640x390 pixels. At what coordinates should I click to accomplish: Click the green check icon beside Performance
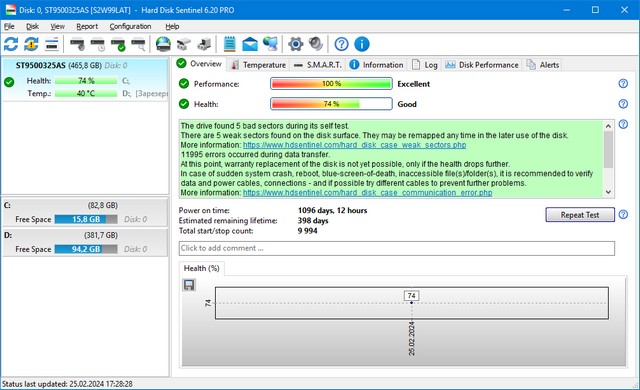(184, 84)
